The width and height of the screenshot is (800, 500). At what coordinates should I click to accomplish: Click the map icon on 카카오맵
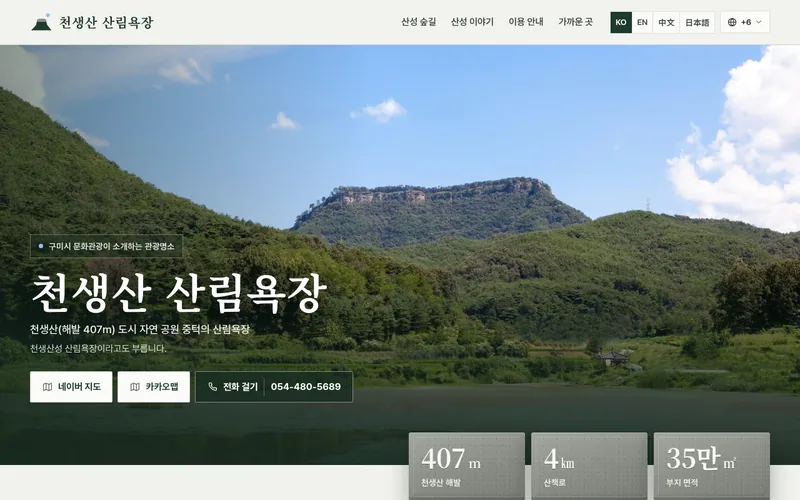(x=135, y=387)
